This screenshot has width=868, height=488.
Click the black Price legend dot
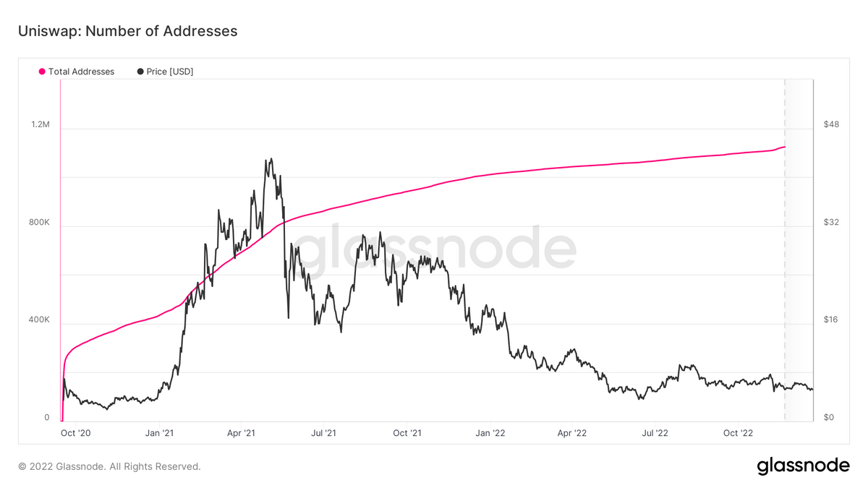point(140,72)
